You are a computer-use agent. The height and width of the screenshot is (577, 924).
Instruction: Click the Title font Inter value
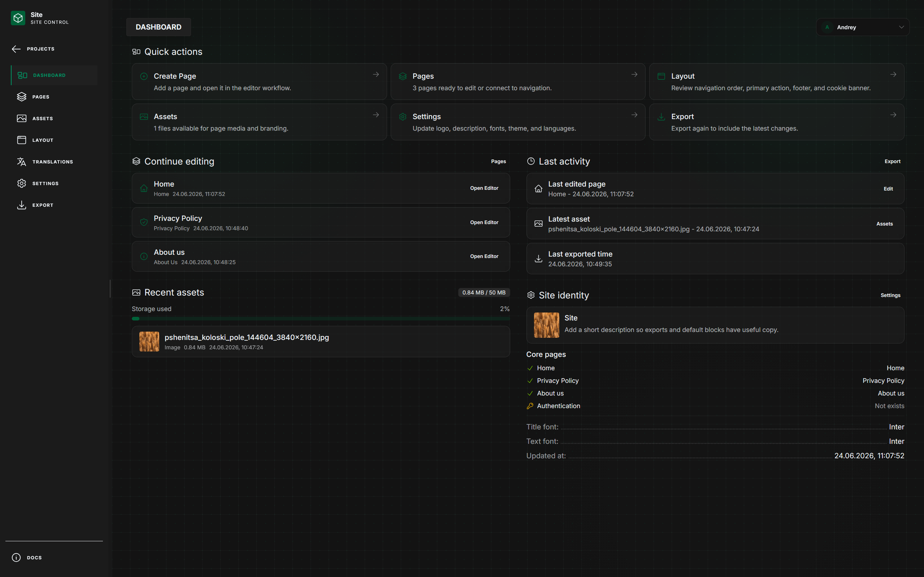click(897, 427)
